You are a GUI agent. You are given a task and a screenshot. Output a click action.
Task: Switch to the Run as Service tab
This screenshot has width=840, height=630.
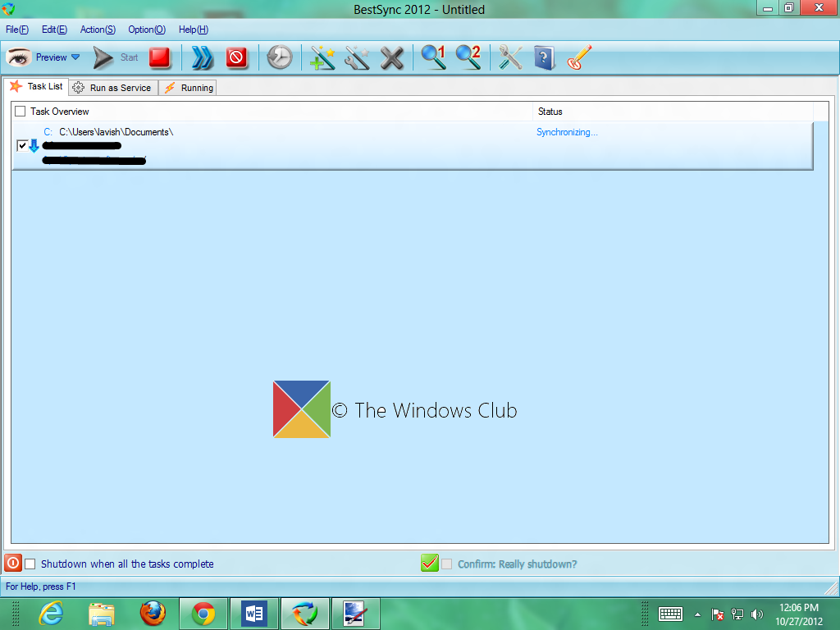[x=113, y=88]
